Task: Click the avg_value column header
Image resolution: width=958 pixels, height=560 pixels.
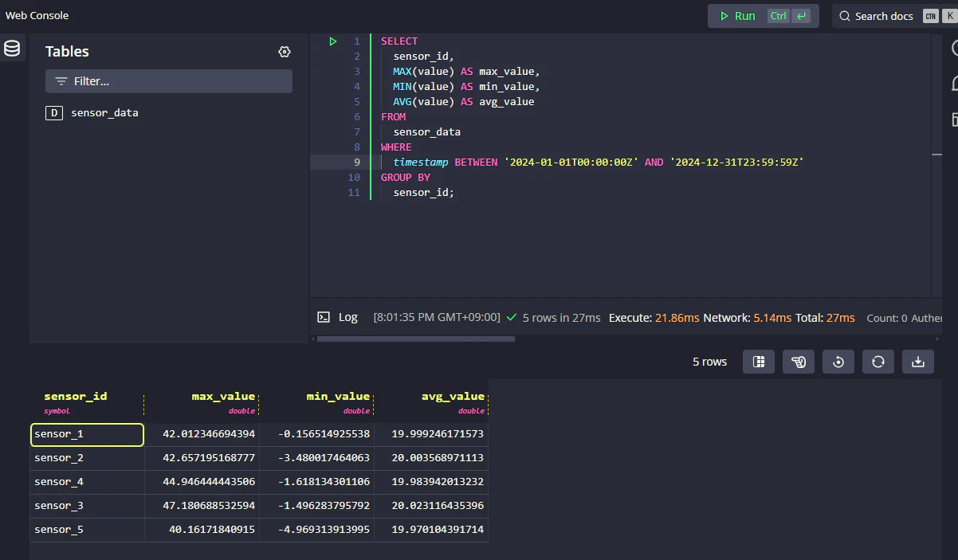Action: coord(431,401)
